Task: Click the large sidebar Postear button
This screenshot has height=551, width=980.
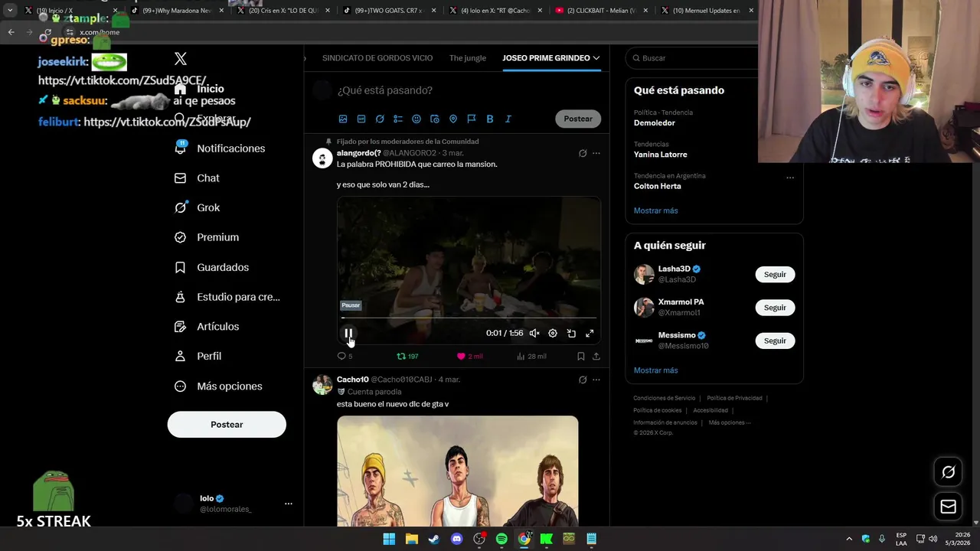Action: coord(227,425)
